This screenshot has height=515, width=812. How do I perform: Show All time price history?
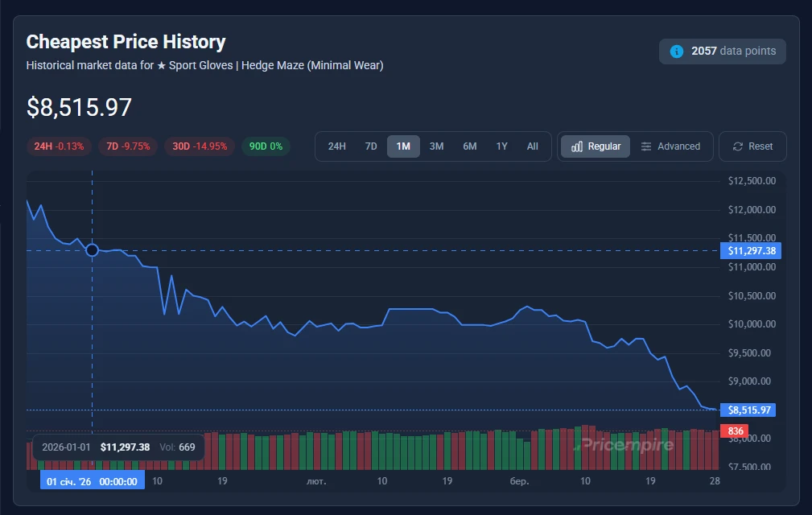(x=532, y=146)
